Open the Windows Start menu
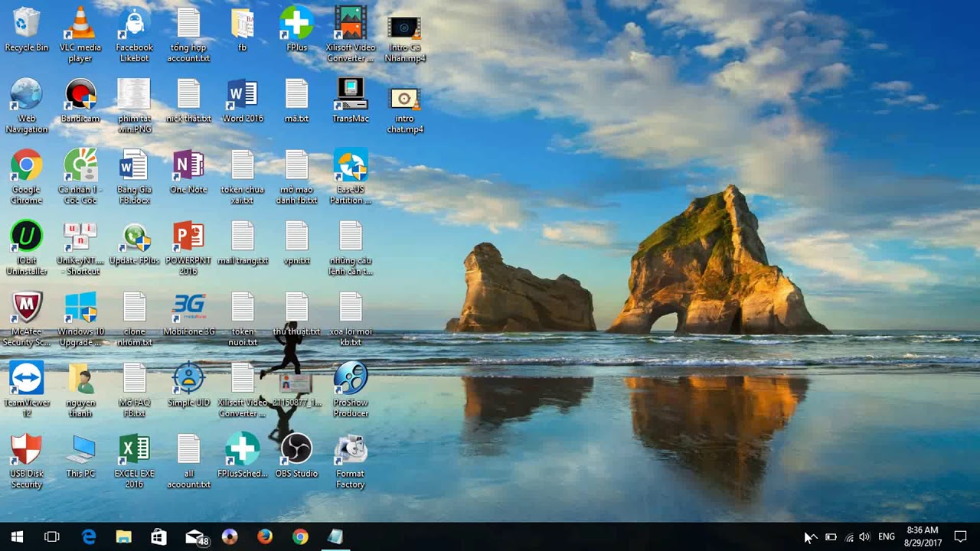980x551 pixels. (18, 536)
